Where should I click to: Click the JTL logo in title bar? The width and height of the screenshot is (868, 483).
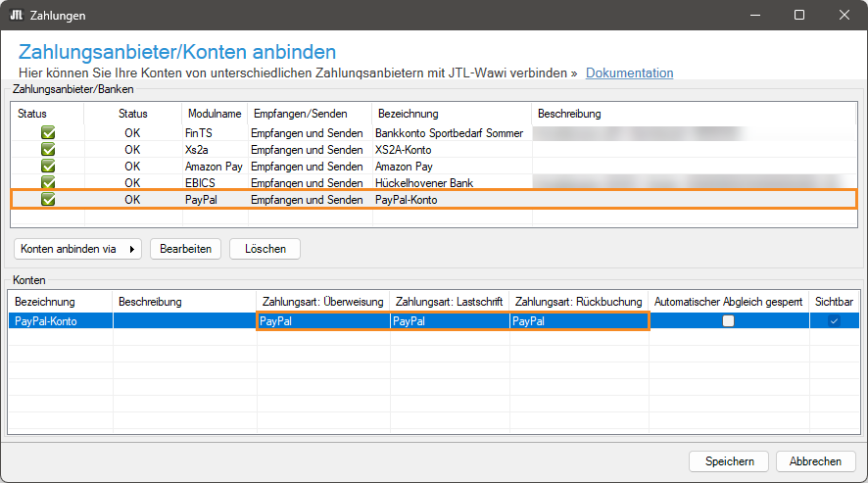[x=16, y=16]
